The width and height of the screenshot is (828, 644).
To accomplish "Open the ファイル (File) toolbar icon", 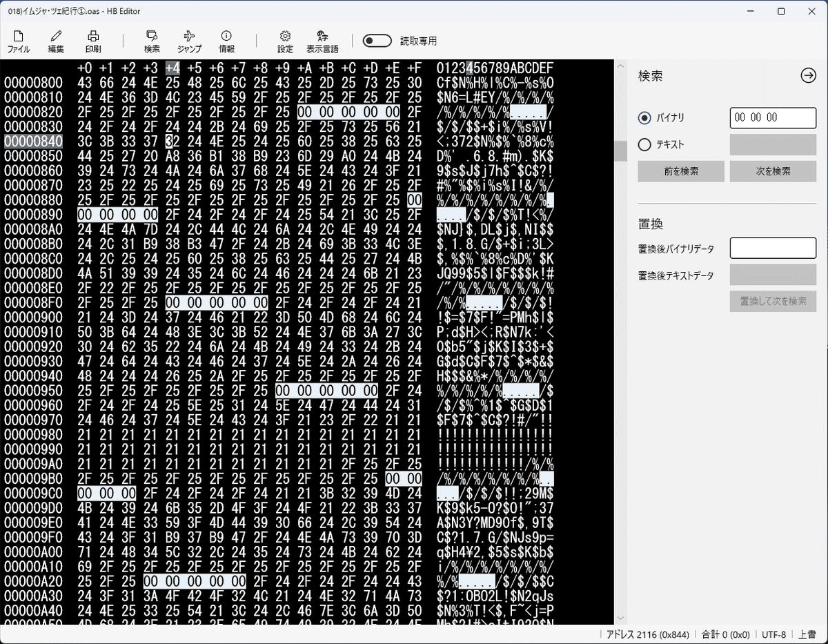I will pos(19,41).
